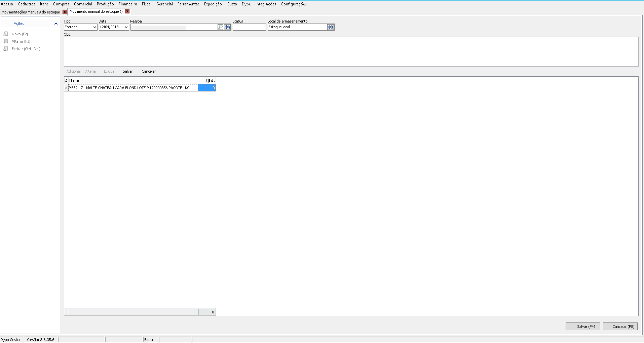Open the Cadastros menu
Screen dimensions: 644x343
(27, 4)
